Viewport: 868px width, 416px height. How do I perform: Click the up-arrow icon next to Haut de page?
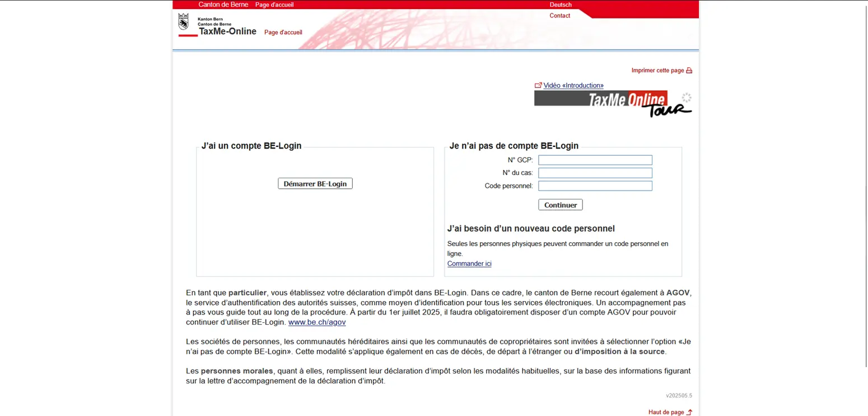(x=689, y=412)
